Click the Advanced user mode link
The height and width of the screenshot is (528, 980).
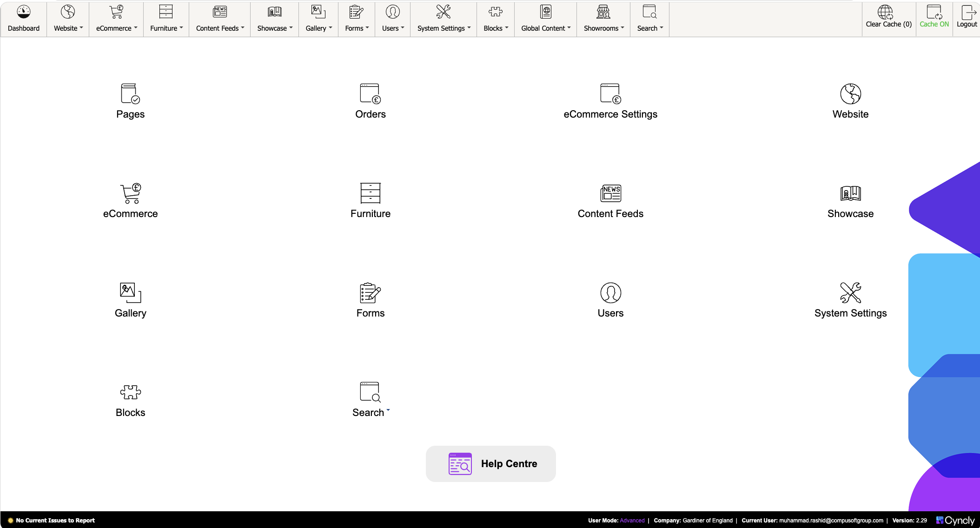tap(632, 521)
